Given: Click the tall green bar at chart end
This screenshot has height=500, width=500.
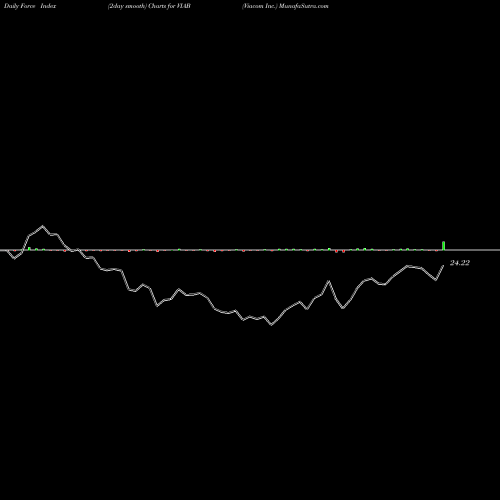Looking at the screenshot, I should (x=443, y=246).
